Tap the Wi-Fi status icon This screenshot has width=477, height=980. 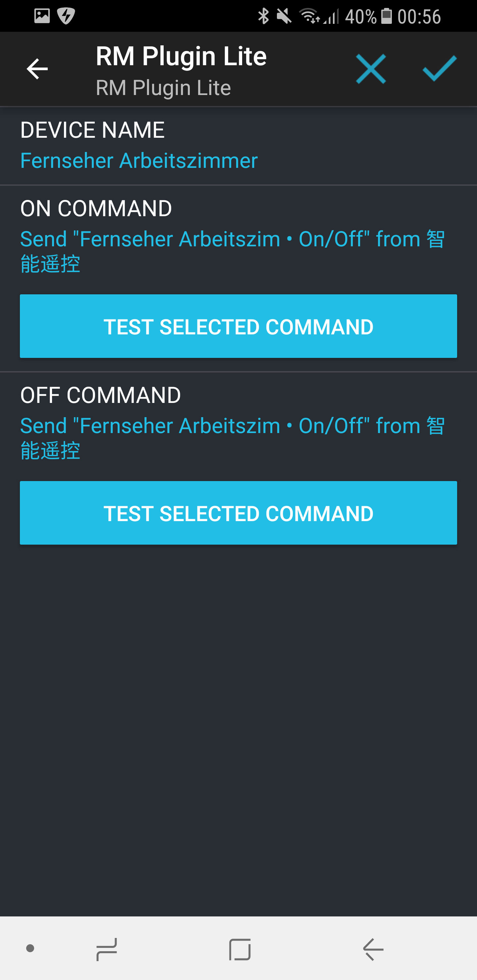309,16
